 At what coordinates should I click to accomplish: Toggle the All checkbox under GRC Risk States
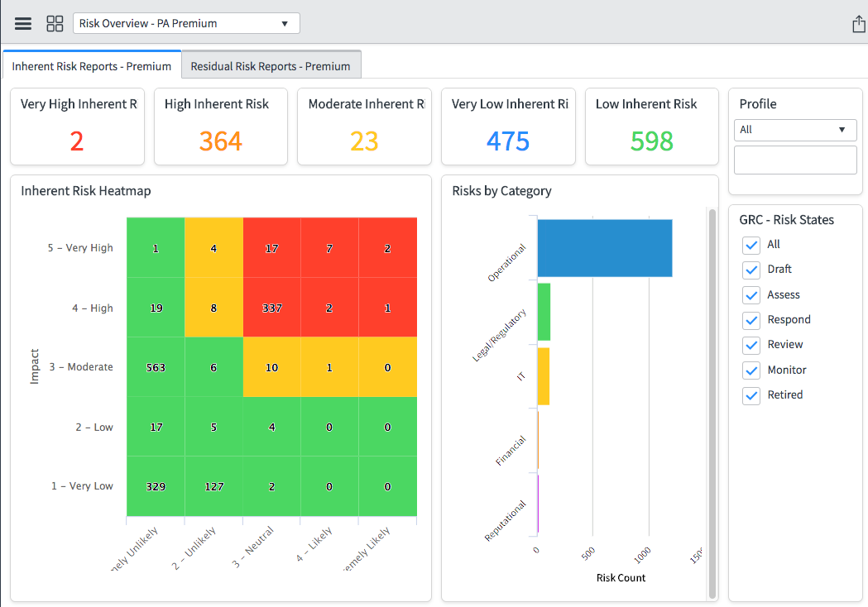[x=751, y=245]
